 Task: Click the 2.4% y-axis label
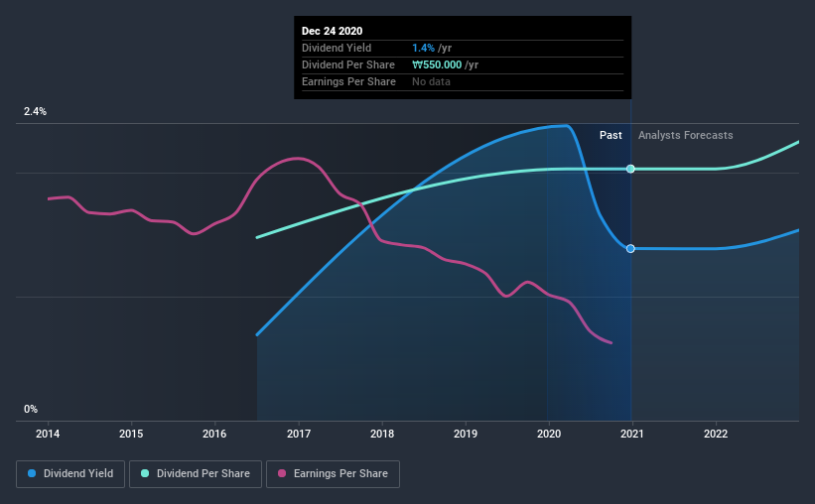(x=35, y=112)
